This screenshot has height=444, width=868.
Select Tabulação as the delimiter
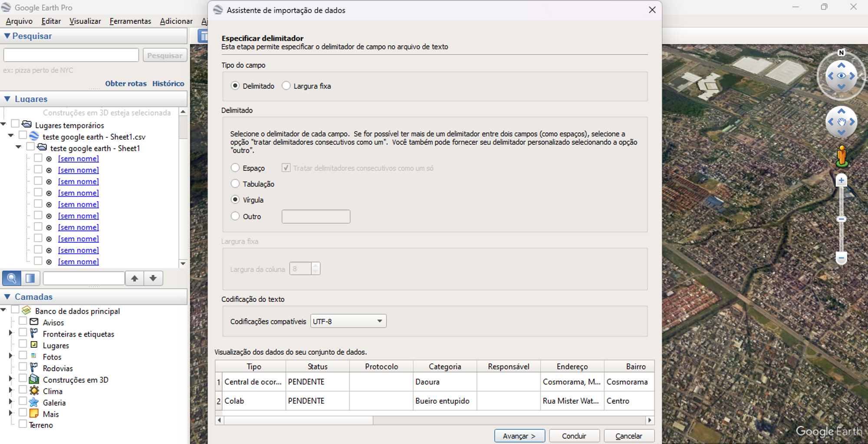tap(235, 183)
